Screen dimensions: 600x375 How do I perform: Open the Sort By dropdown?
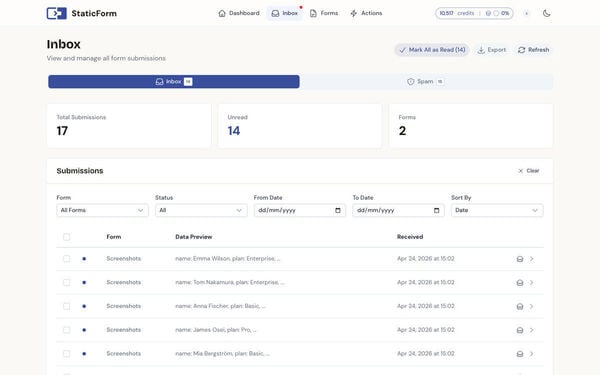(x=497, y=210)
